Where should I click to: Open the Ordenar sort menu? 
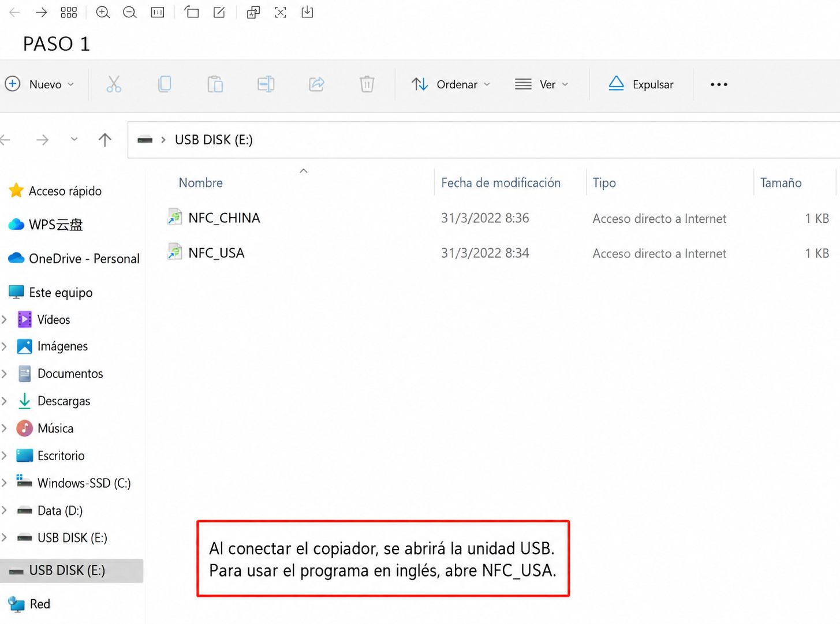[451, 84]
